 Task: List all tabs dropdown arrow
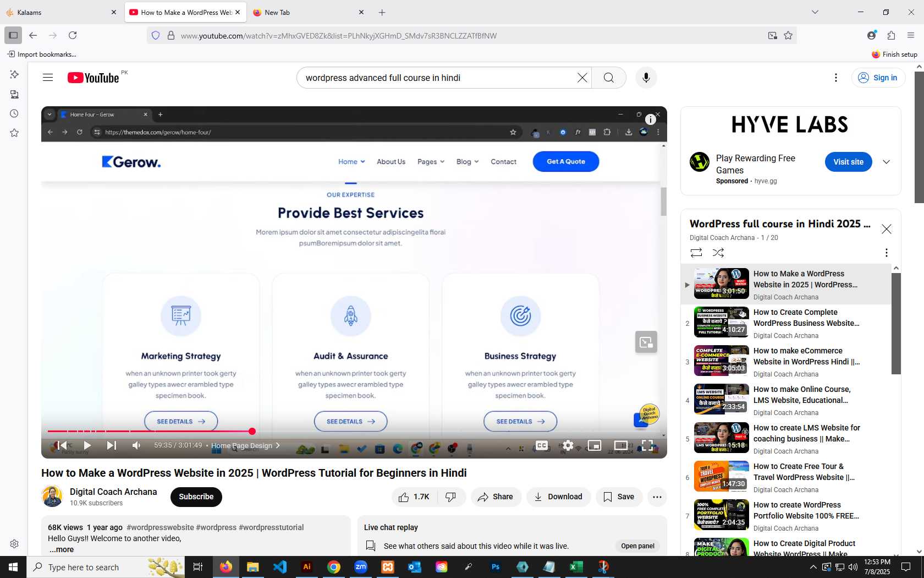coord(815,12)
